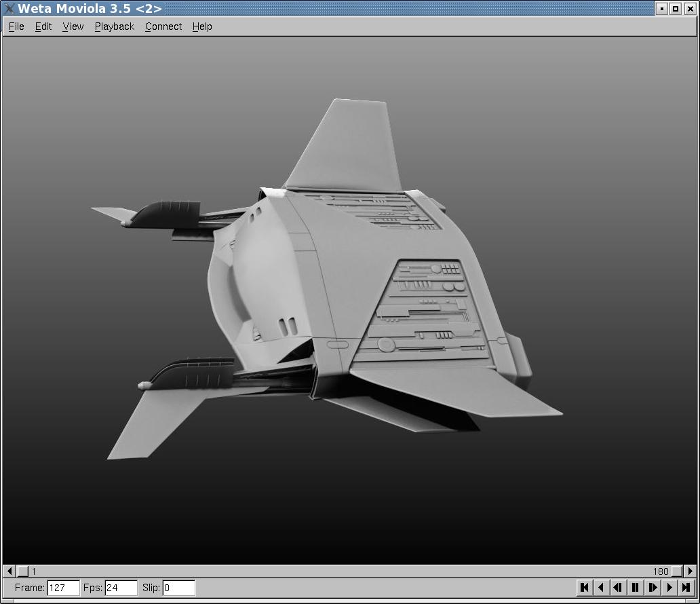Click the go to first frame button

click(584, 588)
